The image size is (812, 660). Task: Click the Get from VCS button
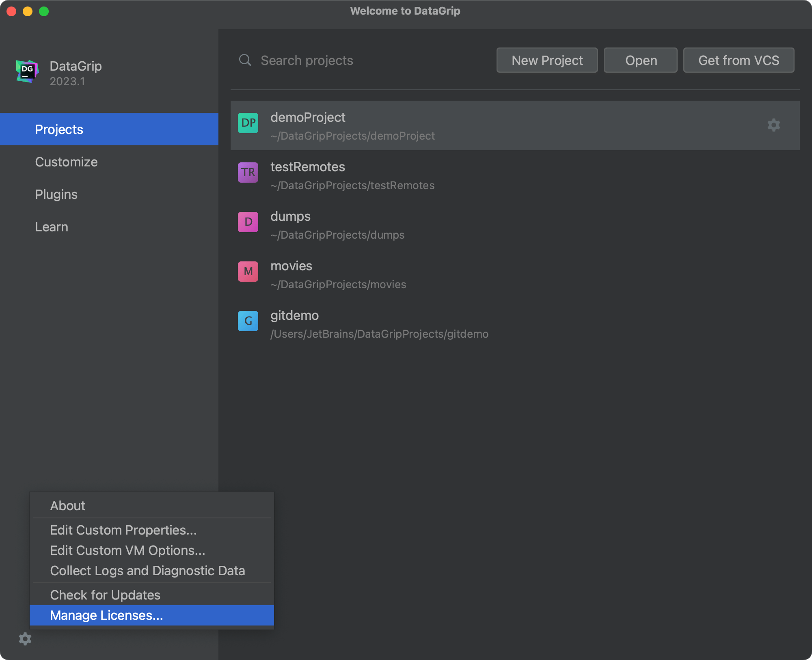tap(739, 60)
